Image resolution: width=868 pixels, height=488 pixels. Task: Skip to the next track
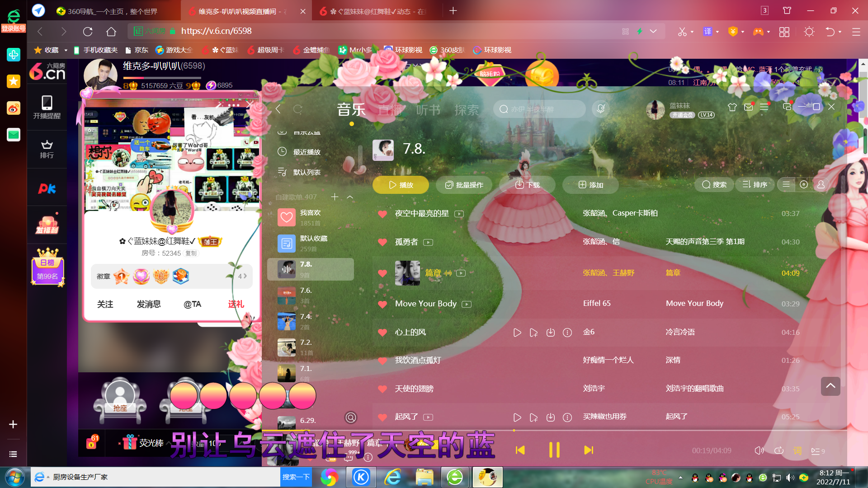pos(588,450)
